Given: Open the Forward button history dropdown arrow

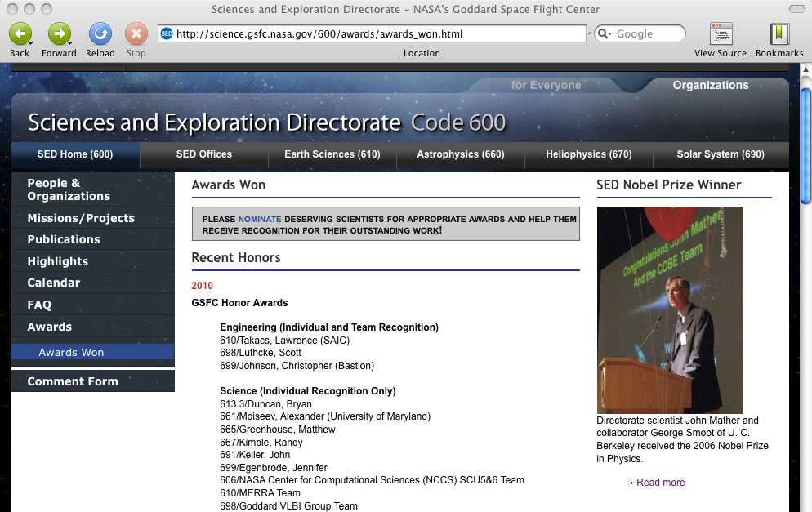Looking at the screenshot, I should click(x=70, y=43).
